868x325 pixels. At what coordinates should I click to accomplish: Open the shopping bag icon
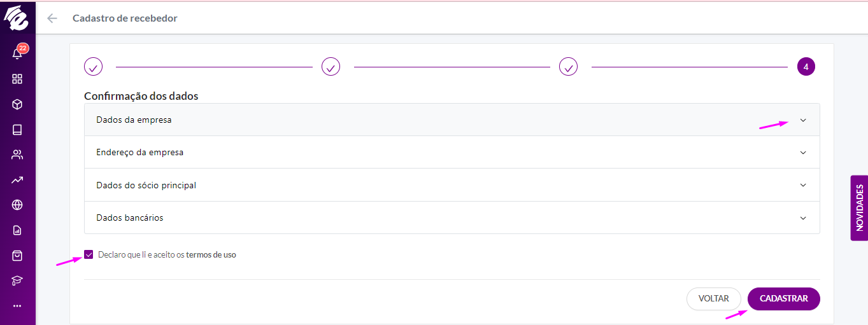point(17,256)
